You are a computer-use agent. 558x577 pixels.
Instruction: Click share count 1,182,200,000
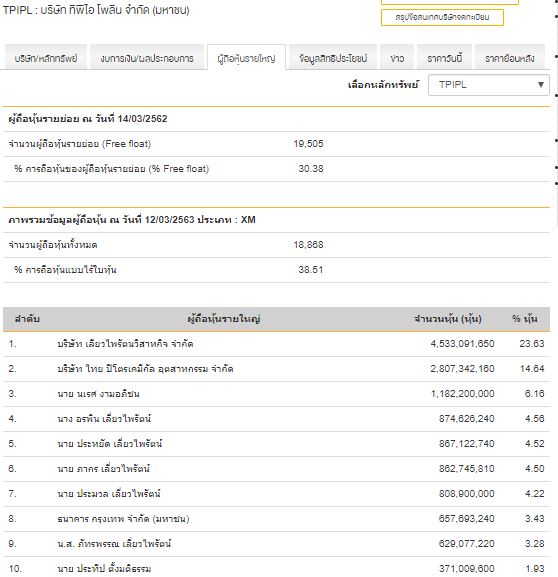(x=463, y=394)
